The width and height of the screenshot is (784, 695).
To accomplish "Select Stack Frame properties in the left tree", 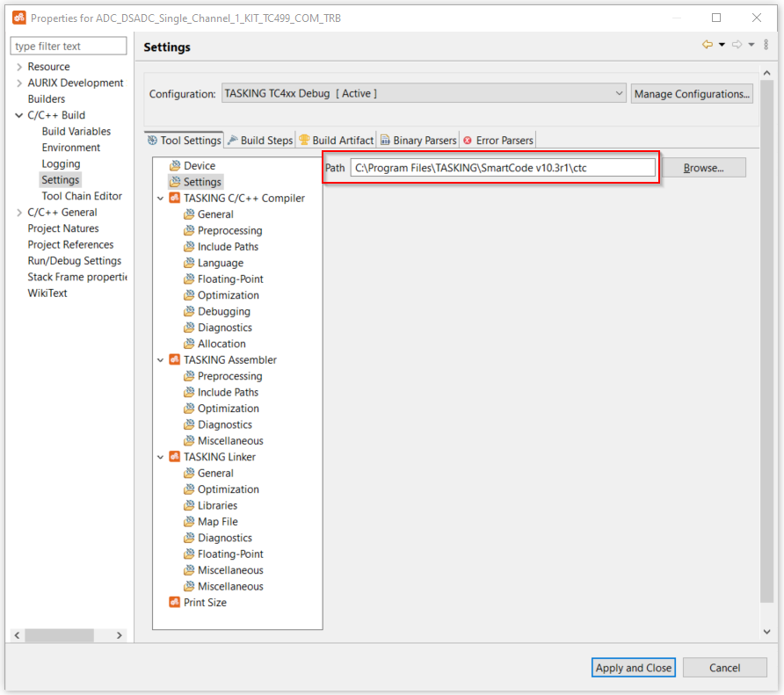I will pos(77,277).
